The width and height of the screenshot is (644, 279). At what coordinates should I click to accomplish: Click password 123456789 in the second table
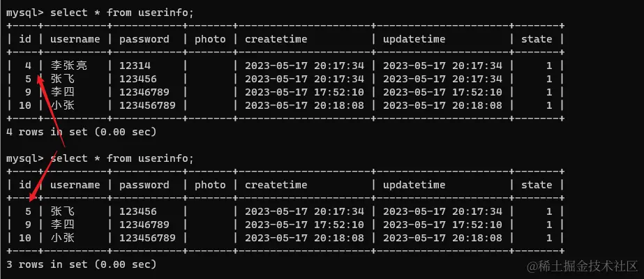click(147, 238)
